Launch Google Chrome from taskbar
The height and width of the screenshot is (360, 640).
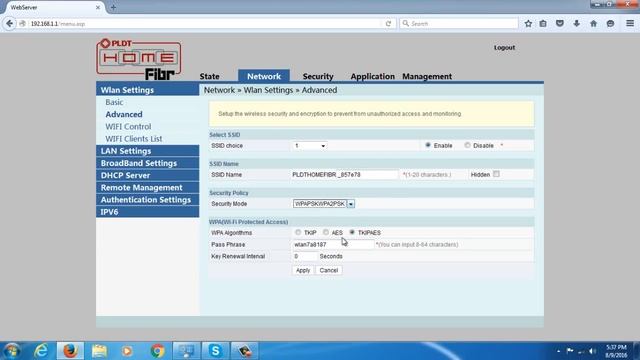click(157, 351)
